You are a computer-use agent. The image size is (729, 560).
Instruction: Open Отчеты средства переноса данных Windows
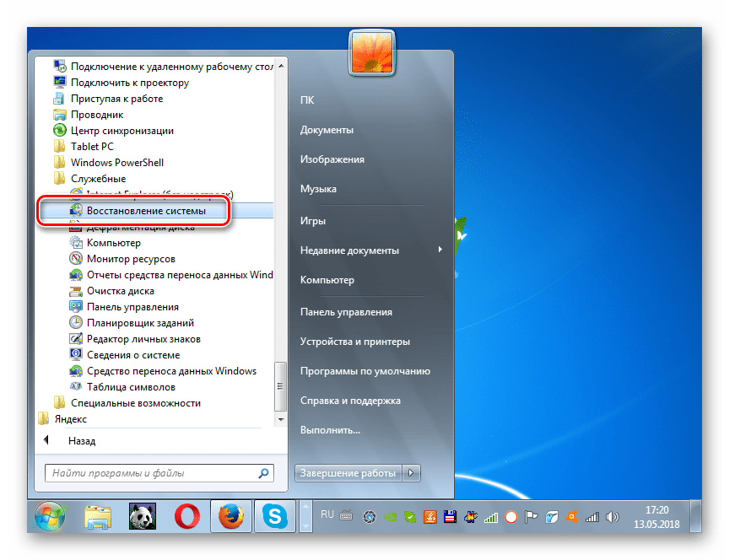pos(171,275)
